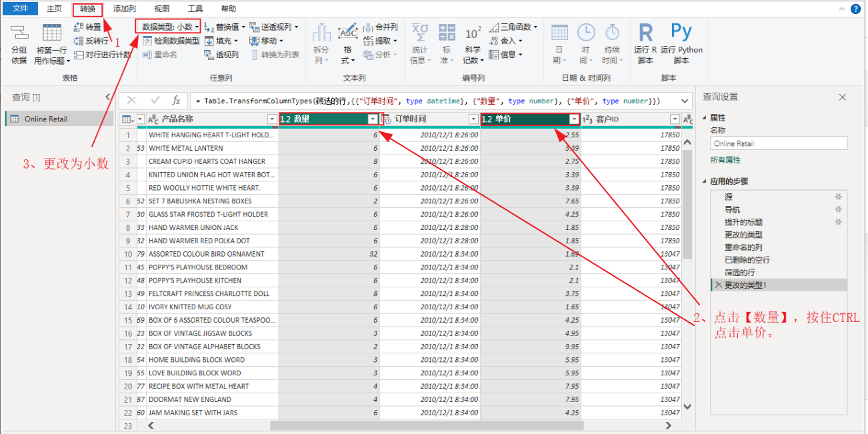Screen dimensions: 868x434
Task: Click the formula bar cancel X icon
Action: [x=131, y=101]
